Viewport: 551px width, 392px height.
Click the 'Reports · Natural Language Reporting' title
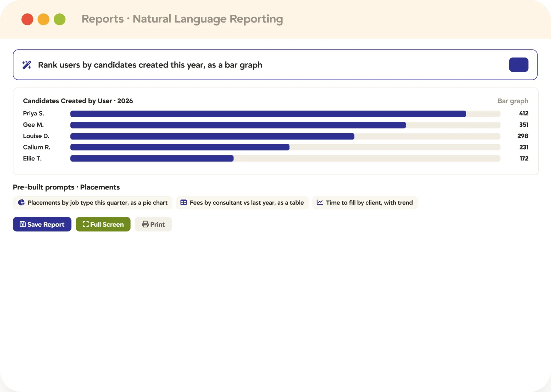pyautogui.click(x=182, y=19)
